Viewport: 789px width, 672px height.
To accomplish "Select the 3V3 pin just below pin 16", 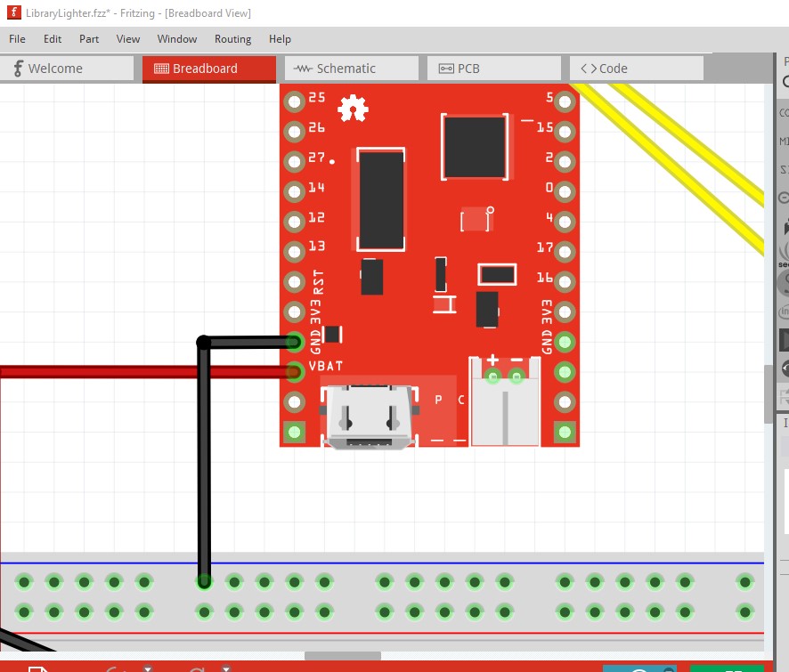I will [x=565, y=312].
